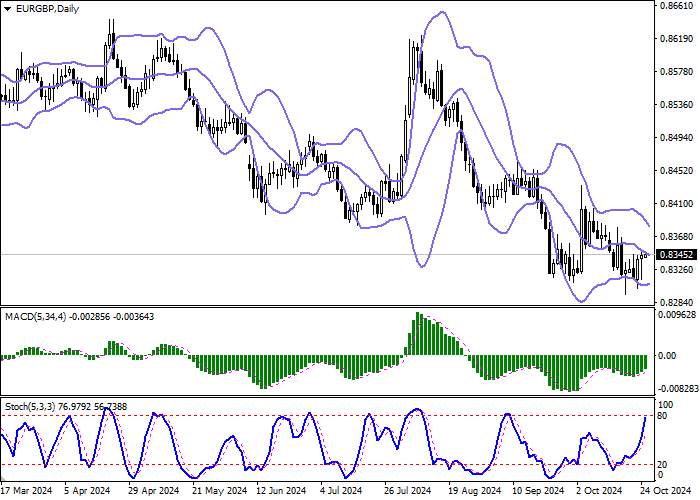Select price level 0.83680 on scale
Screen dimensions: 700x500
click(x=676, y=237)
